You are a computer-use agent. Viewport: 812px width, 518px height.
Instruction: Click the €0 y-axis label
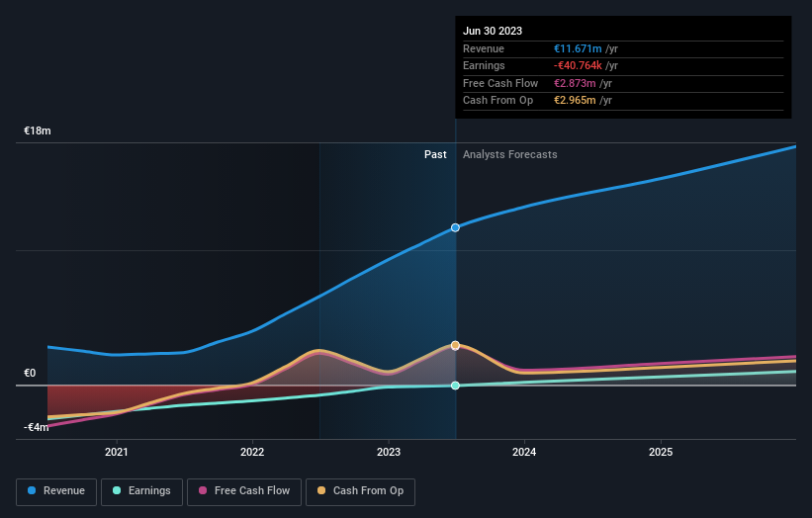pos(30,373)
